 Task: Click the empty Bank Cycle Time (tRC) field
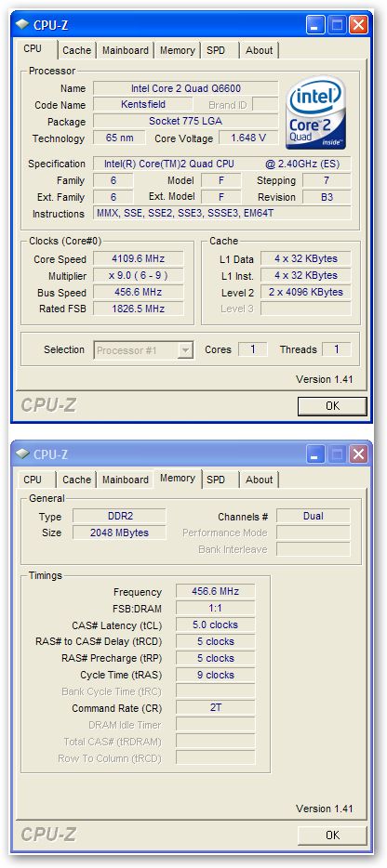tap(215, 691)
